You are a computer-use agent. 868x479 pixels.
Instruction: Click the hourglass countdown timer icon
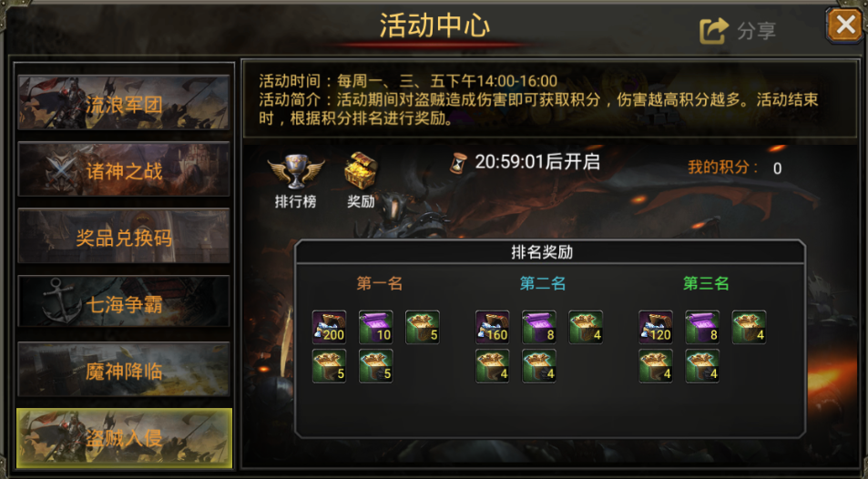coord(458,163)
